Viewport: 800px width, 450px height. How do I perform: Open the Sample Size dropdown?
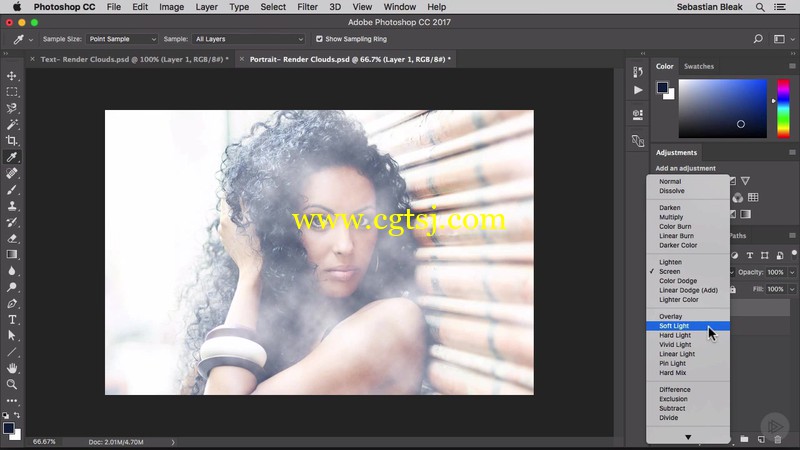pyautogui.click(x=122, y=39)
